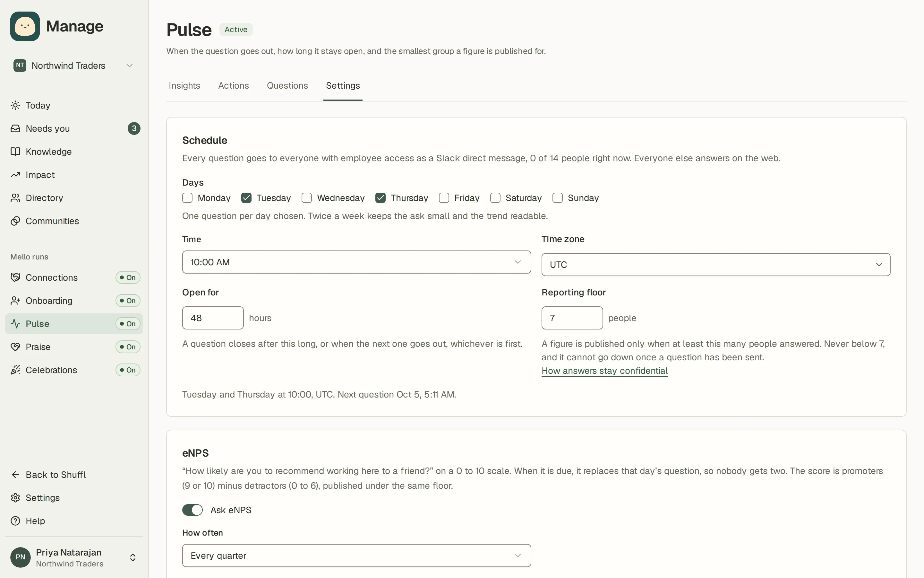This screenshot has height=578, width=924.
Task: Click the Needs you count badge 3
Action: [134, 128]
